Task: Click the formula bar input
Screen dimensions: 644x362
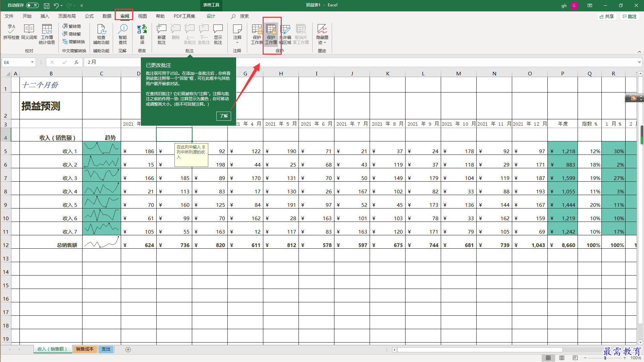Action: [361, 62]
